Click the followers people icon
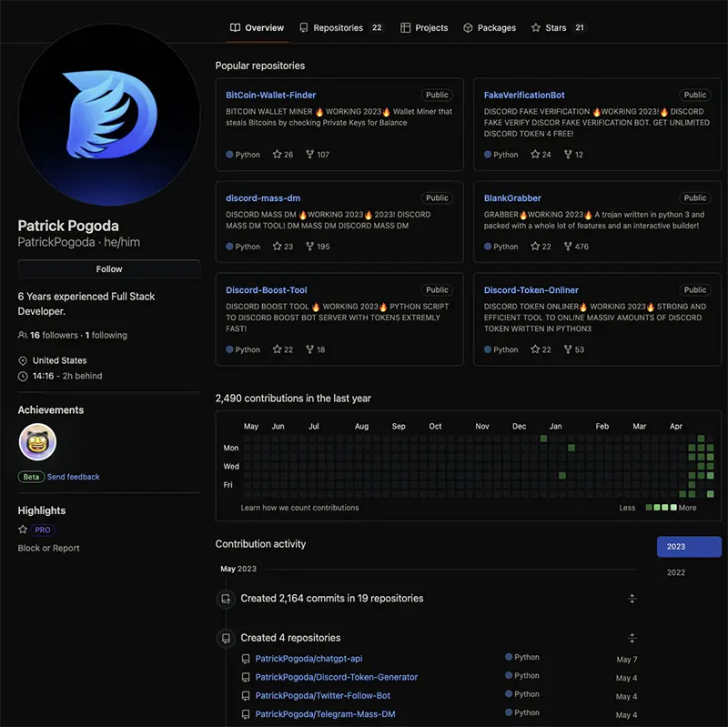728x727 pixels. click(22, 335)
